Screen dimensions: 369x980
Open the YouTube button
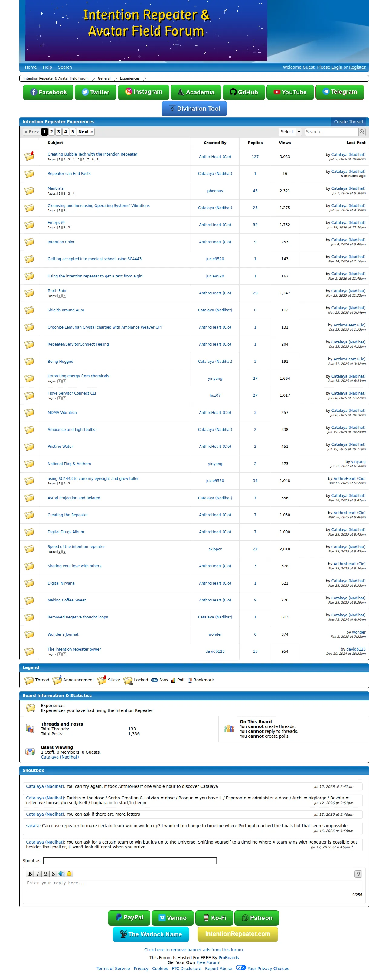290,92
